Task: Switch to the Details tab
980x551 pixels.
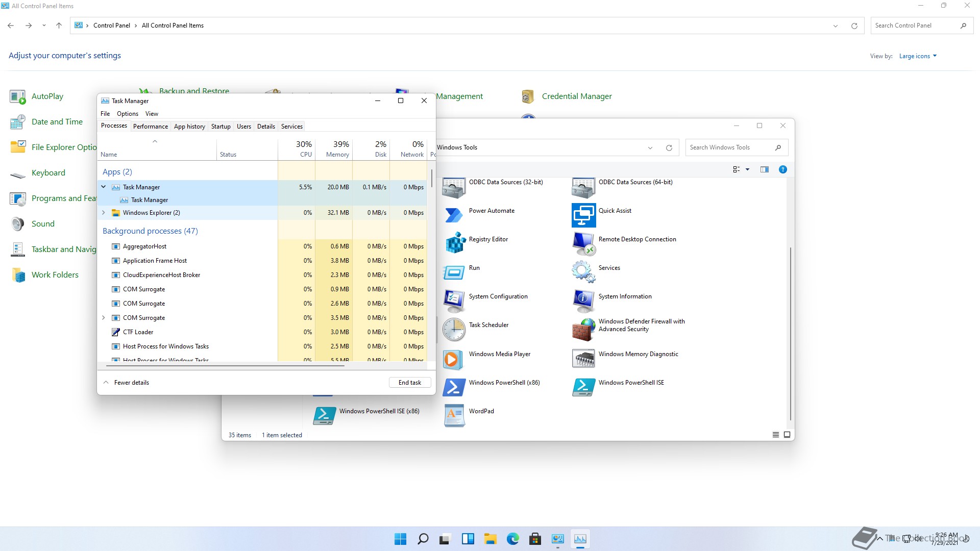Action: click(266, 126)
